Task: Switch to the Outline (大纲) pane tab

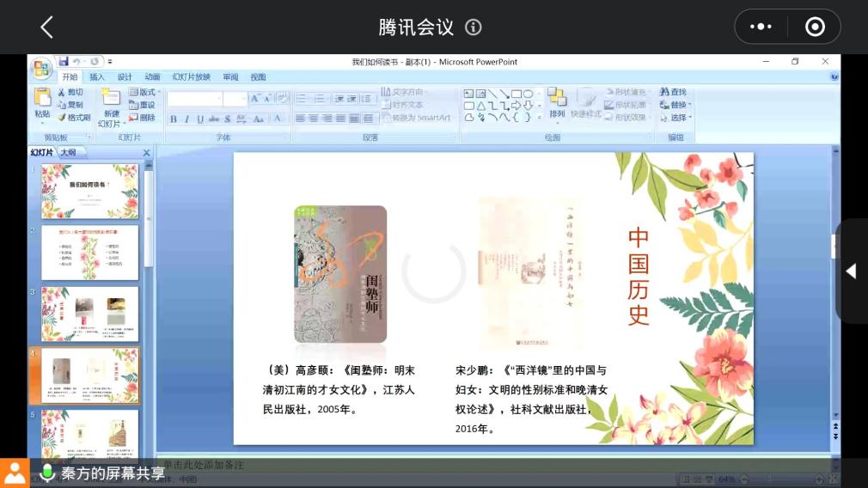Action: [x=68, y=153]
